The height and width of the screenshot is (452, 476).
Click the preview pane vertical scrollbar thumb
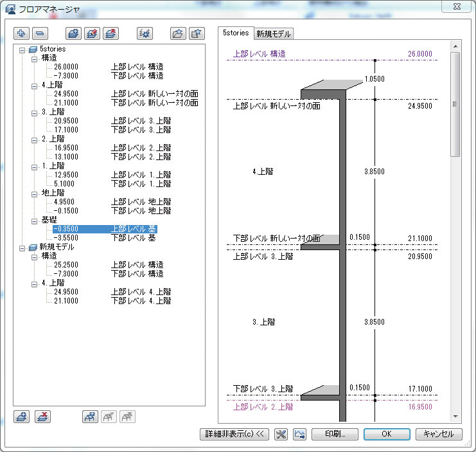pos(455,103)
